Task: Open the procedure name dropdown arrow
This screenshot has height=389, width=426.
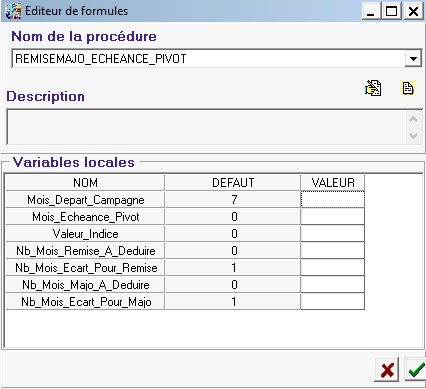Action: pos(413,59)
